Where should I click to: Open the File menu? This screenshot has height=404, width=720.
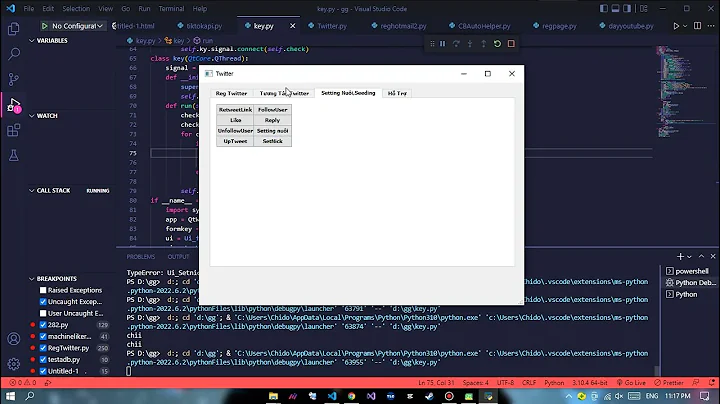(x=29, y=9)
